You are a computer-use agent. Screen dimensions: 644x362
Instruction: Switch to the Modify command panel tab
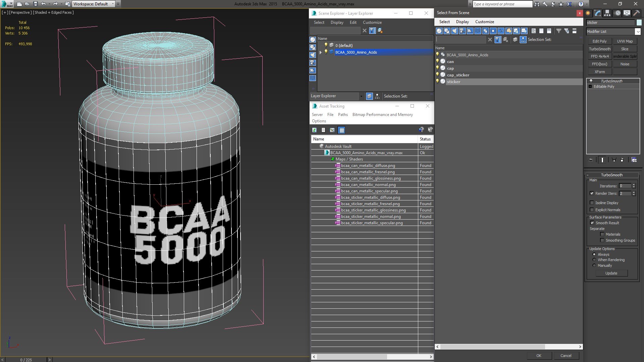[598, 13]
